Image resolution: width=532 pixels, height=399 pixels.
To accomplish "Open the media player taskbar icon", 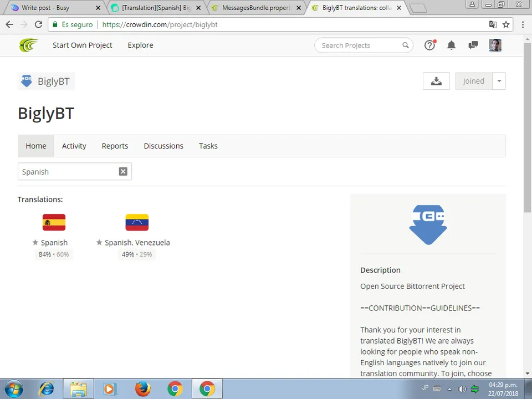I will click(110, 389).
